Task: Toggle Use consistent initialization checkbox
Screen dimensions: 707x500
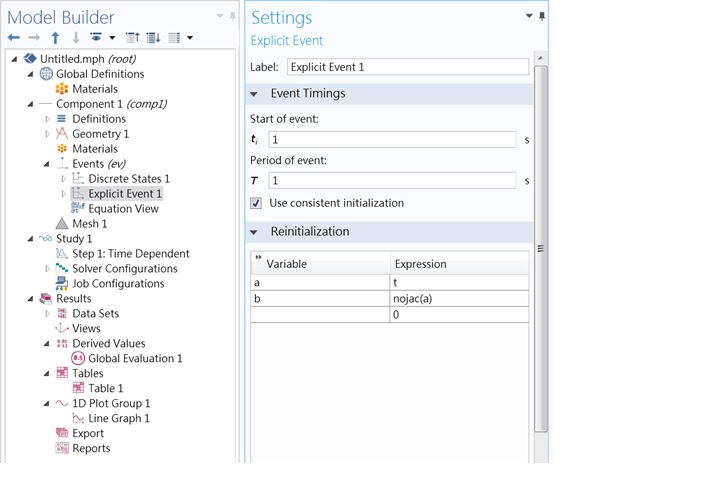Action: pos(256,203)
